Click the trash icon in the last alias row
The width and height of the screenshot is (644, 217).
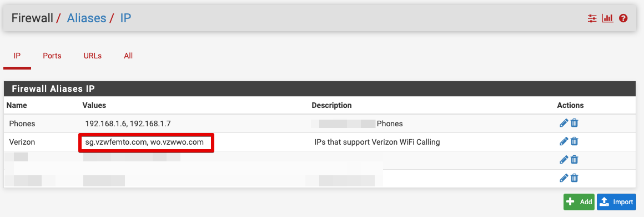(575, 178)
